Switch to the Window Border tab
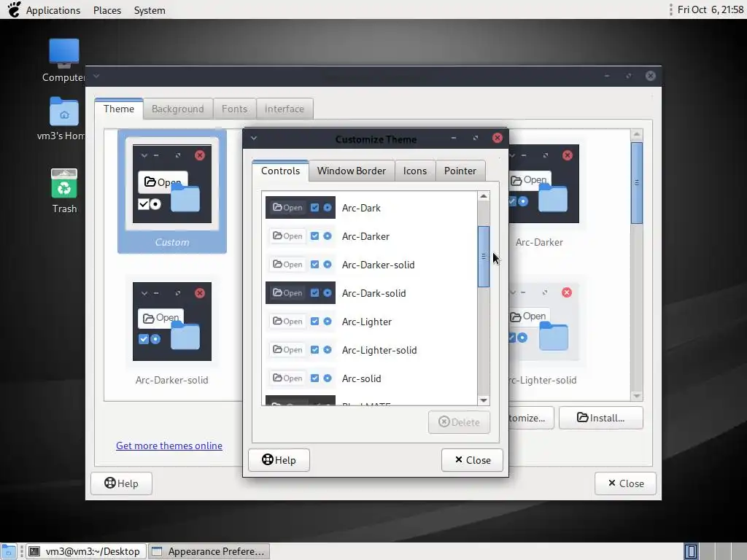This screenshot has width=747, height=560. coord(352,171)
